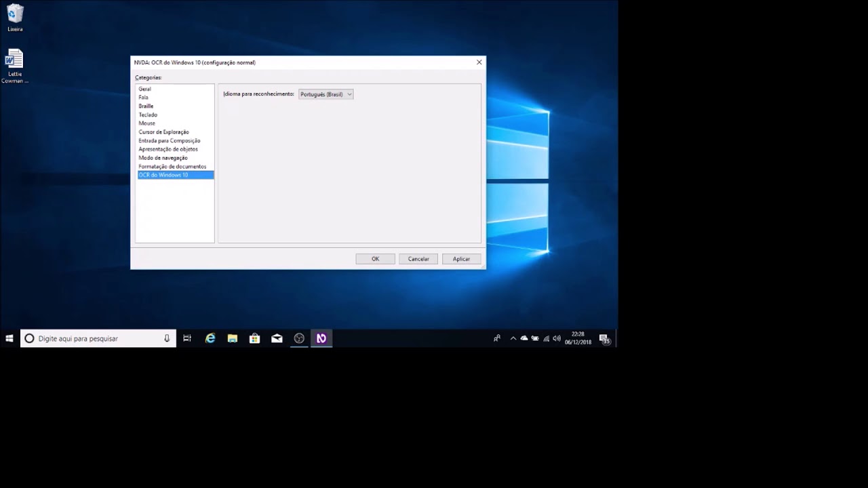This screenshot has width=868, height=488.
Task: Open the Action Center notifications icon
Action: pyautogui.click(x=605, y=338)
